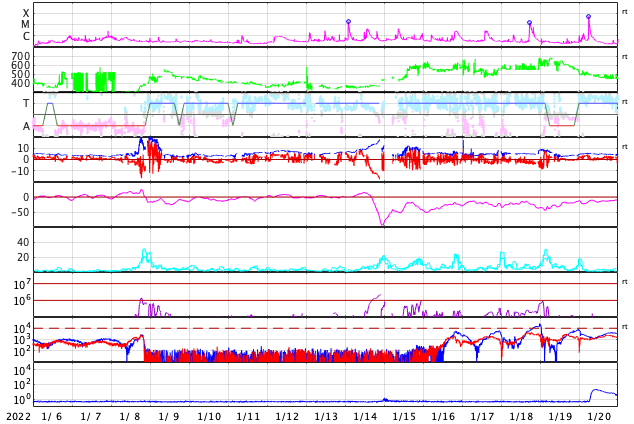
Task: Click the X flare class axis label
Action: tap(26, 13)
